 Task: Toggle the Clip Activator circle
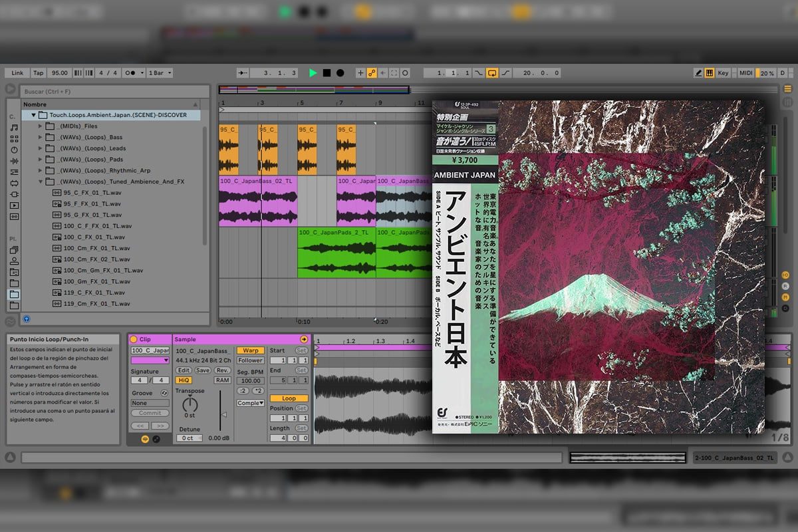[x=134, y=339]
